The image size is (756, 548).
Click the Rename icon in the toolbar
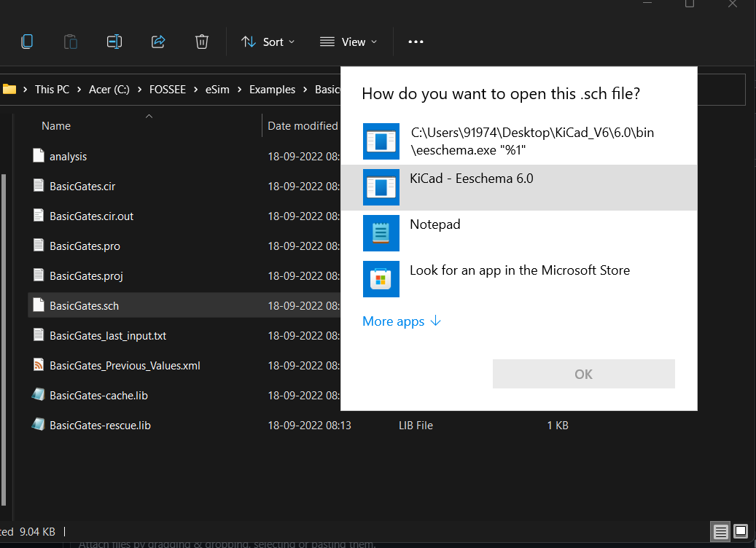[114, 42]
